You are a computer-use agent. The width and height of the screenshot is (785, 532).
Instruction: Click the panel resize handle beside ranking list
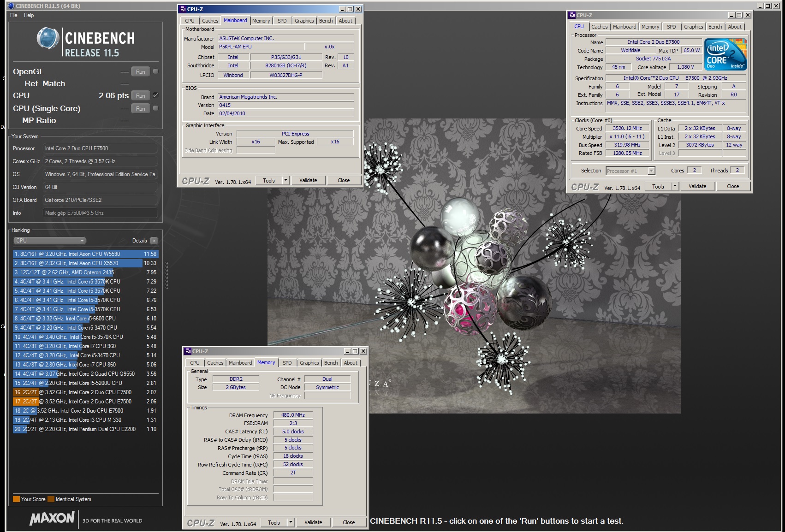pyautogui.click(x=167, y=276)
